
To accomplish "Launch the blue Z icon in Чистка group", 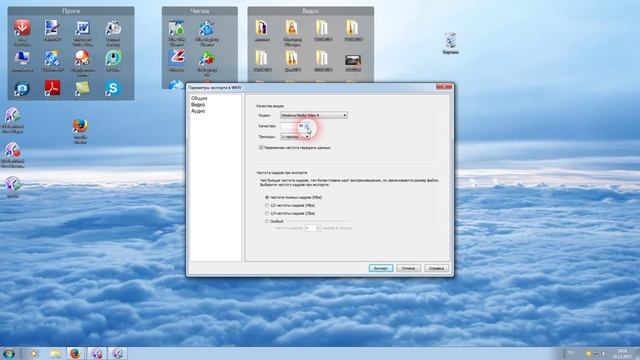I will tap(177, 58).
